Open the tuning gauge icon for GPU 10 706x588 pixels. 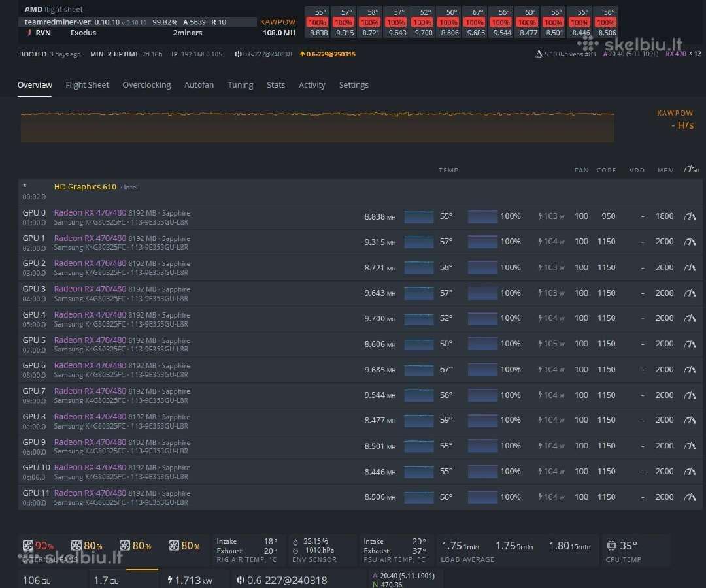pos(690,472)
